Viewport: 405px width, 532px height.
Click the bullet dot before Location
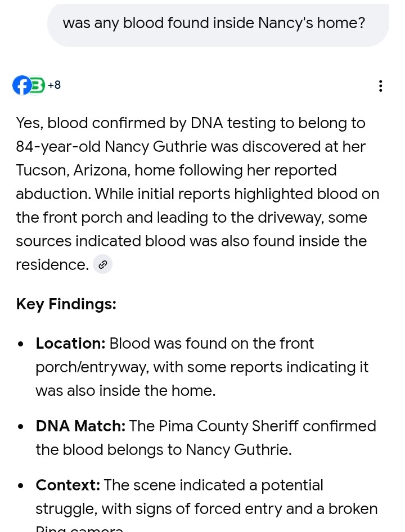click(21, 344)
